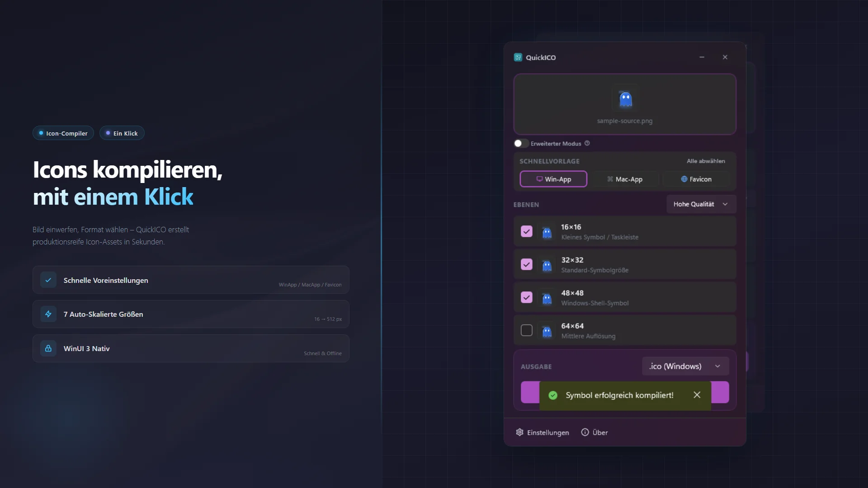Check the 64×64 layer checkbox
The height and width of the screenshot is (488, 868).
(x=527, y=330)
